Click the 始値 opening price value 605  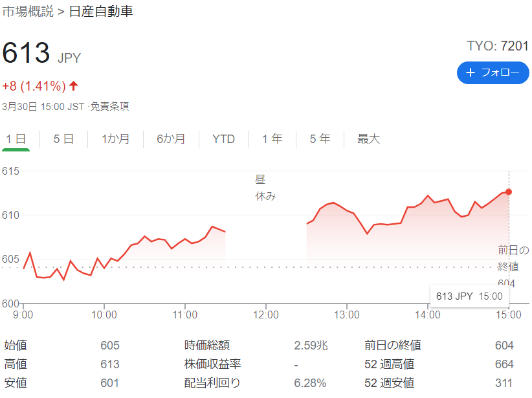click(110, 346)
